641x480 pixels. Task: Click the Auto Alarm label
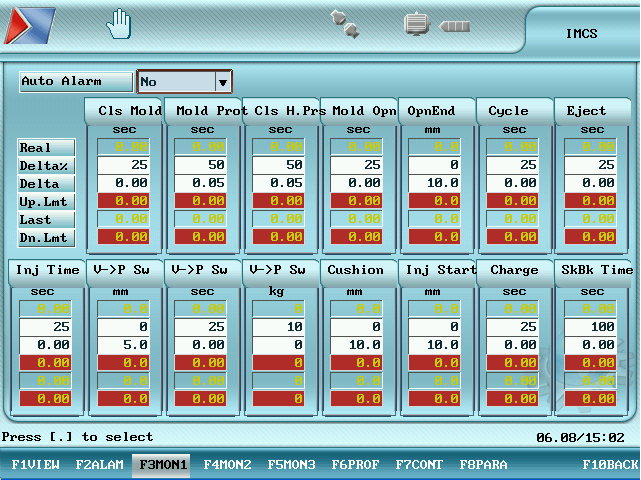pos(76,82)
